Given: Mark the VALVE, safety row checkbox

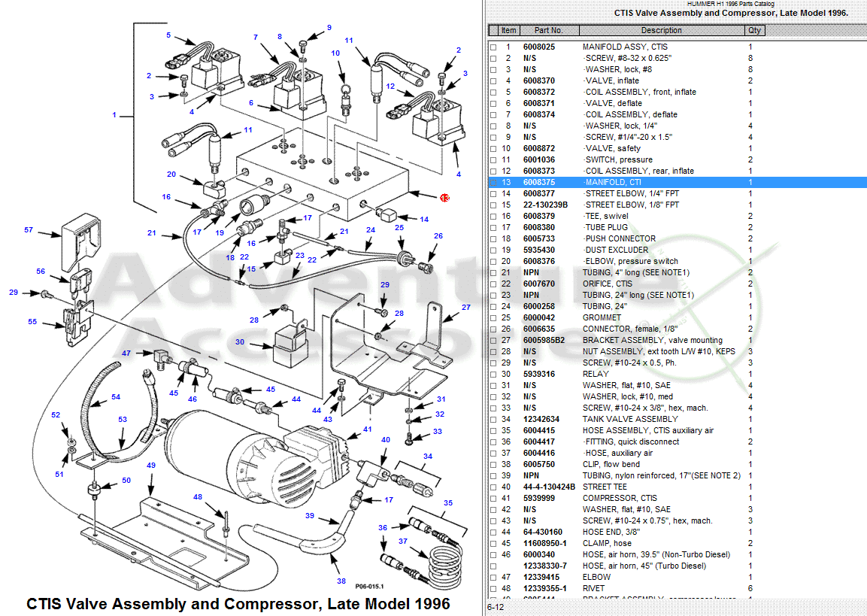Looking at the screenshot, I should point(493,149).
